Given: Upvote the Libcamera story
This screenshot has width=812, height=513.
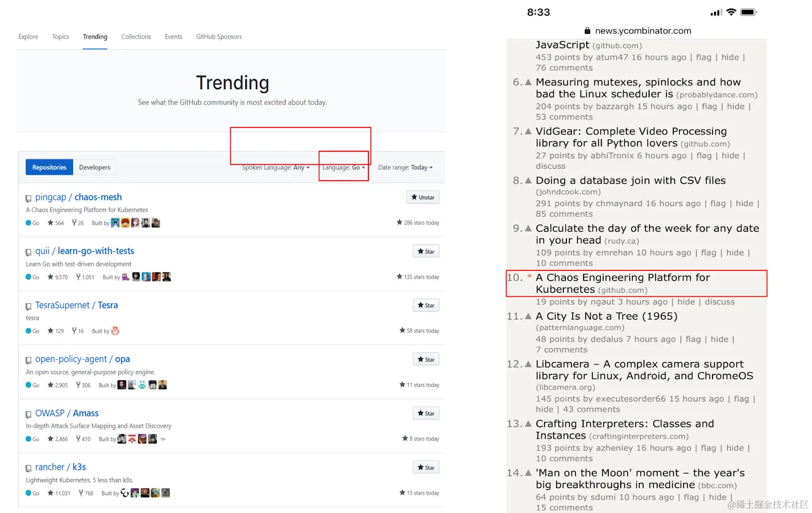Looking at the screenshot, I should (x=528, y=364).
